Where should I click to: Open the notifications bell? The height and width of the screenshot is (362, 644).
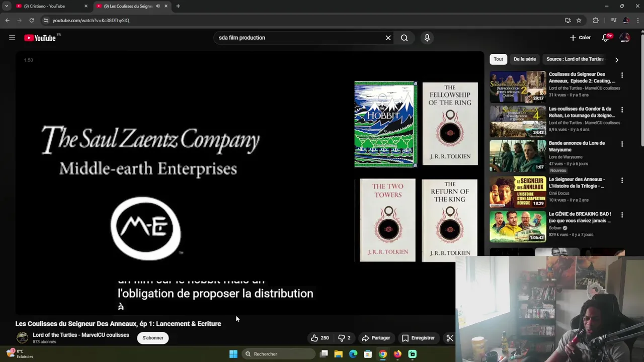(x=606, y=38)
